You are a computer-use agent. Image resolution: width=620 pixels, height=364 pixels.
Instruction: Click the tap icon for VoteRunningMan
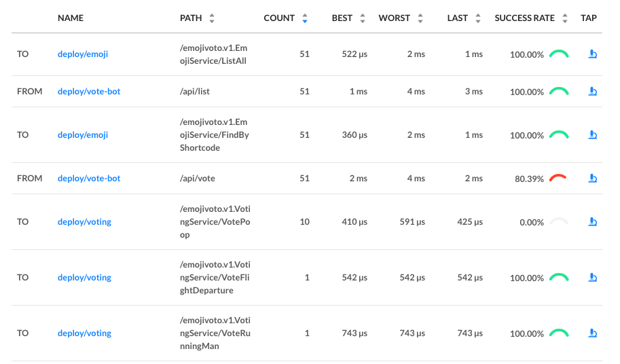coord(592,333)
